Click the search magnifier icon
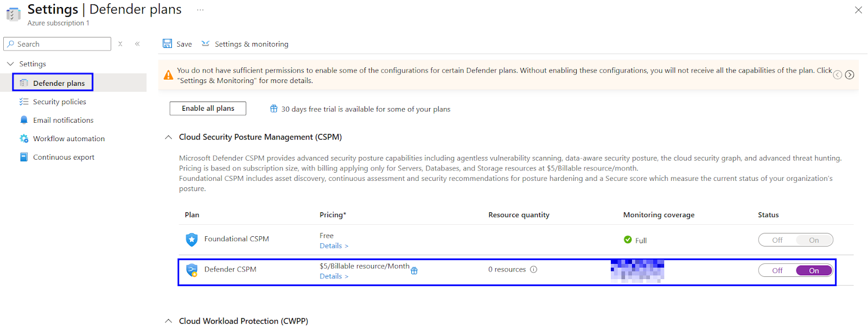The image size is (868, 335). click(x=11, y=44)
